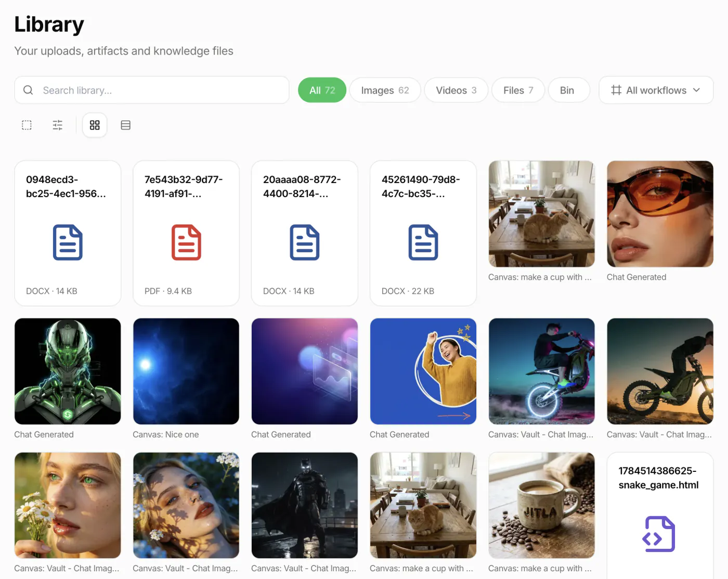Screen dimensions: 728x579
Task: Open the cat on table thumbnail in bottom row
Action: tap(423, 505)
